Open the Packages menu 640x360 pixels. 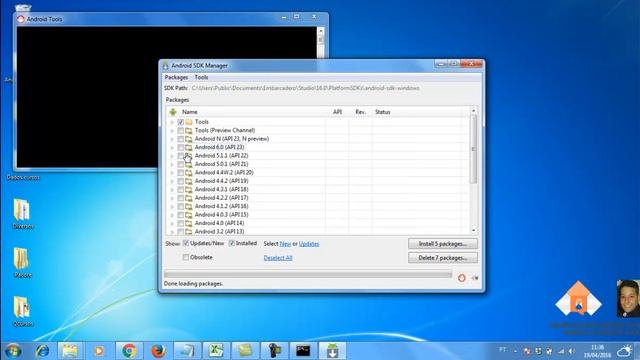[x=176, y=77]
